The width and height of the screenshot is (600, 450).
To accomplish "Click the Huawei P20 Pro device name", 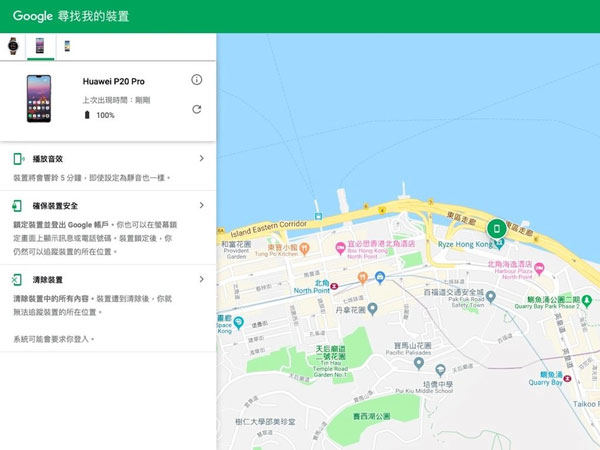I will click(x=114, y=82).
